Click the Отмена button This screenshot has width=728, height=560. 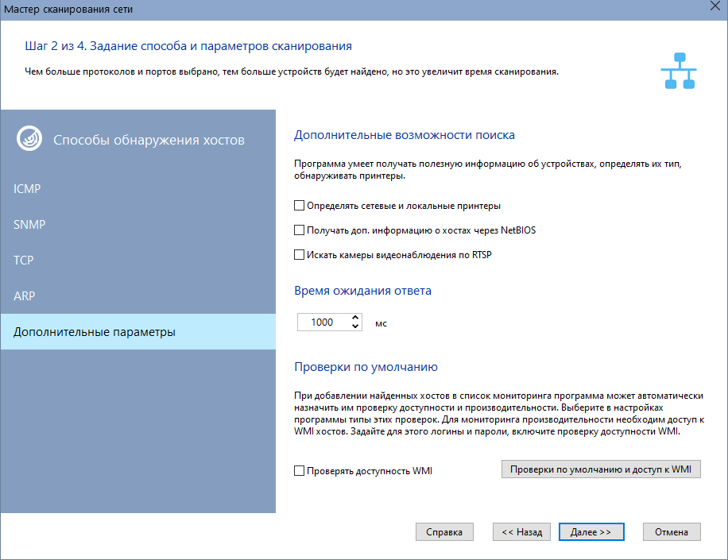coord(672,531)
